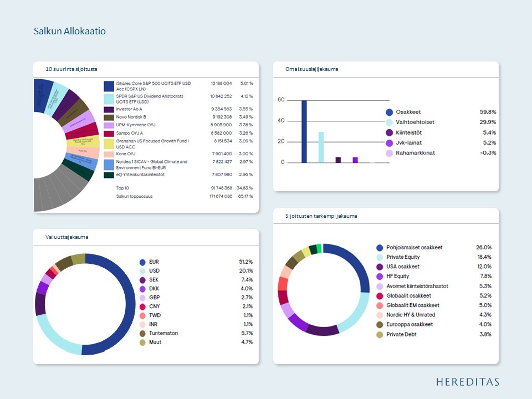Click the light blue Vaihtoehtoiset bar
The image size is (532, 399).
[321, 147]
